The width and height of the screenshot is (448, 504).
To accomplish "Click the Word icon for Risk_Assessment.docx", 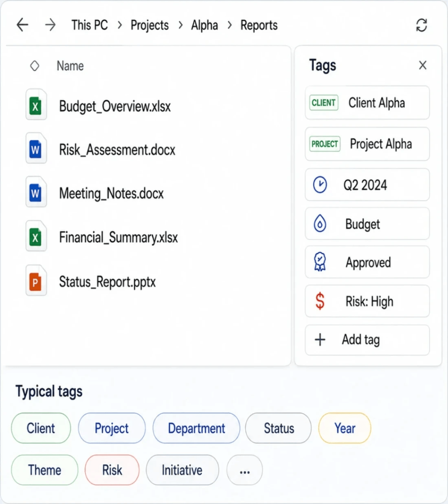I will pyautogui.click(x=36, y=148).
